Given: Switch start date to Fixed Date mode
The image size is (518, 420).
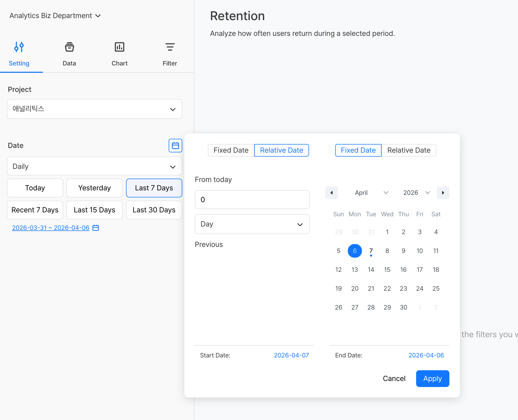Looking at the screenshot, I should 231,150.
